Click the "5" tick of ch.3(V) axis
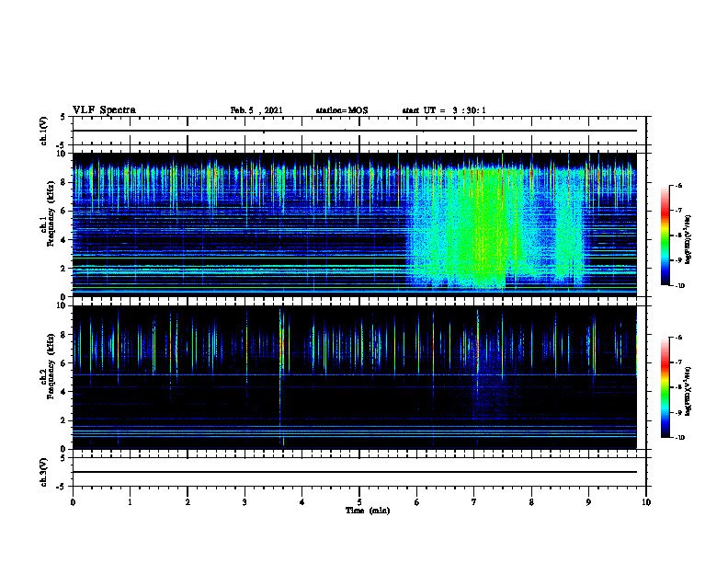The image size is (728, 563). coord(63,458)
